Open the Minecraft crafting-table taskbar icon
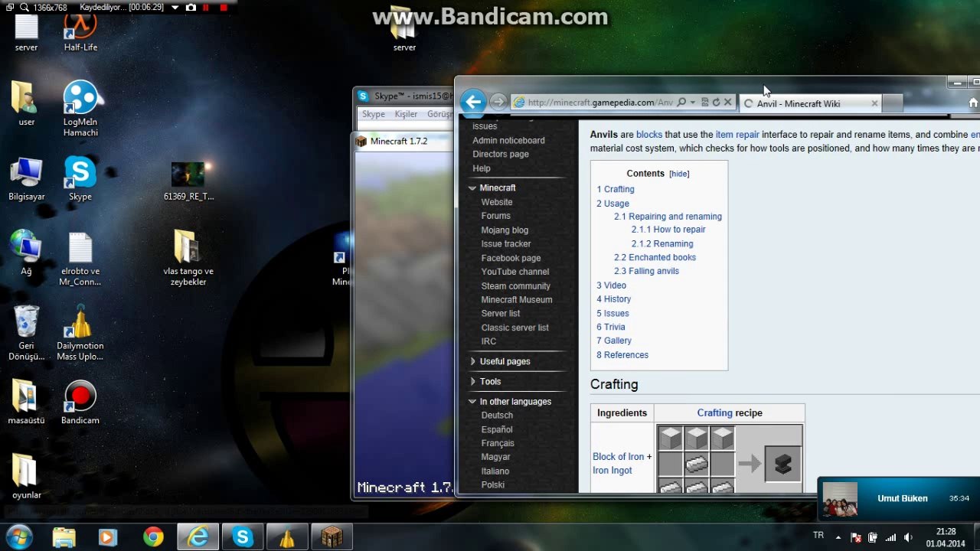 pyautogui.click(x=332, y=537)
